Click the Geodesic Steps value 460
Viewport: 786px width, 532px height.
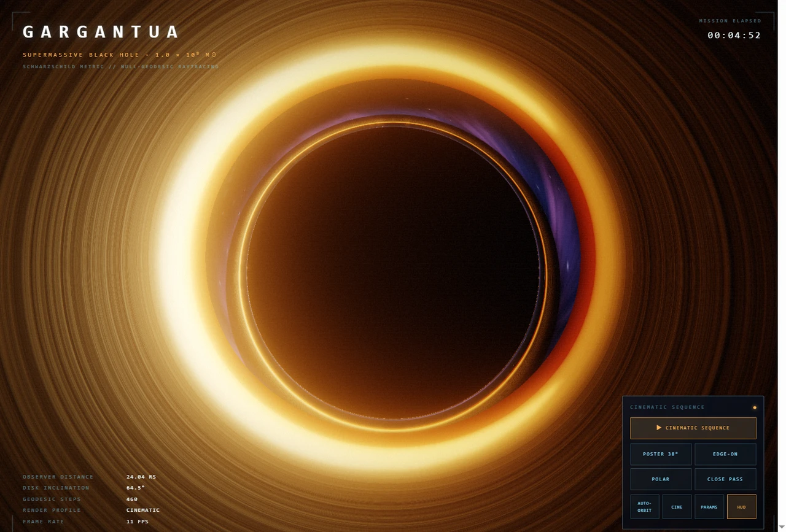coord(132,499)
